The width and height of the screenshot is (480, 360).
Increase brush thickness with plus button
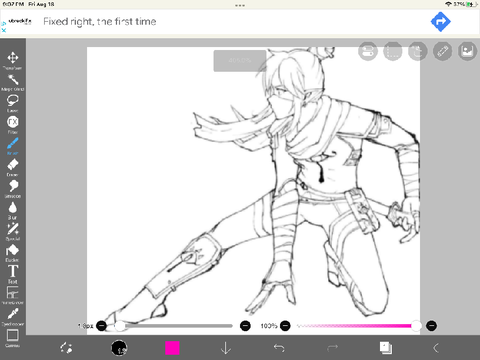tap(245, 326)
